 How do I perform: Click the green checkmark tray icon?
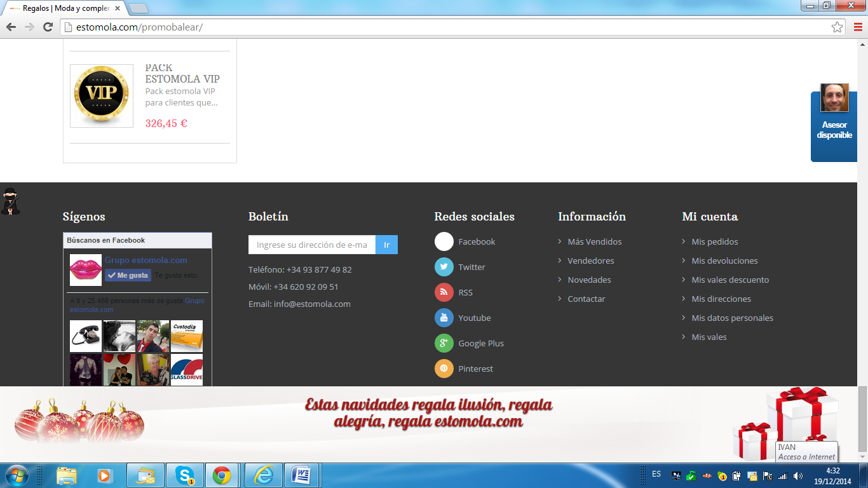click(691, 476)
